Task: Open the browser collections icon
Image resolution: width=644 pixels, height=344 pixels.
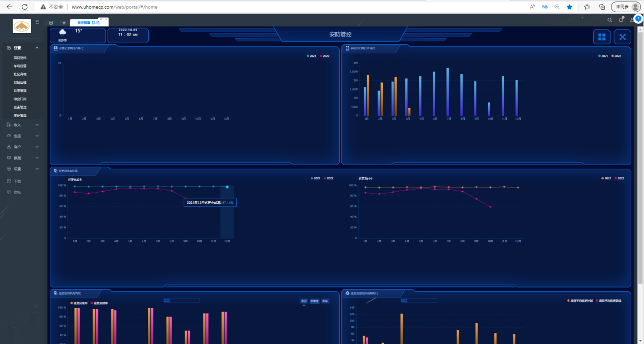Action: [x=602, y=7]
